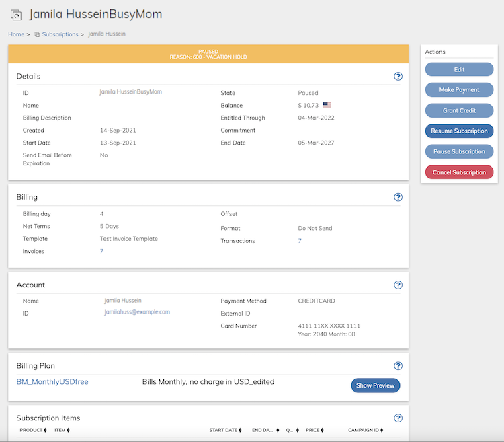Open account ID Jamilahuss@example.com link
Screen dimensions: 504x442
coord(137,311)
